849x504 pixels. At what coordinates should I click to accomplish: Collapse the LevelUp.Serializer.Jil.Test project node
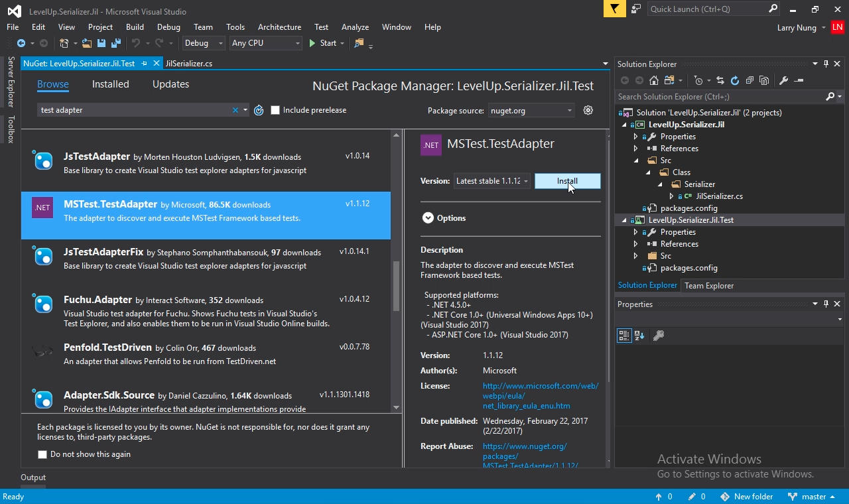623,220
